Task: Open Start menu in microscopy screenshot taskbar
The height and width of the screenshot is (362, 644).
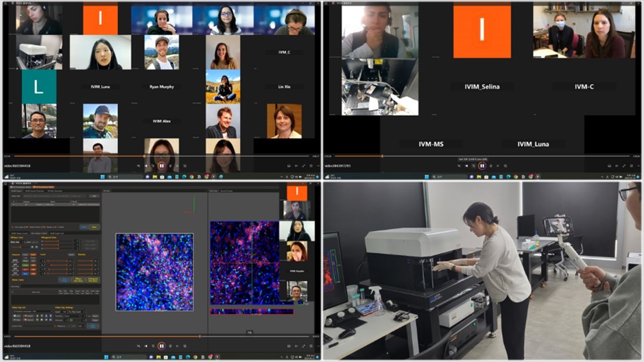Action: [106, 357]
